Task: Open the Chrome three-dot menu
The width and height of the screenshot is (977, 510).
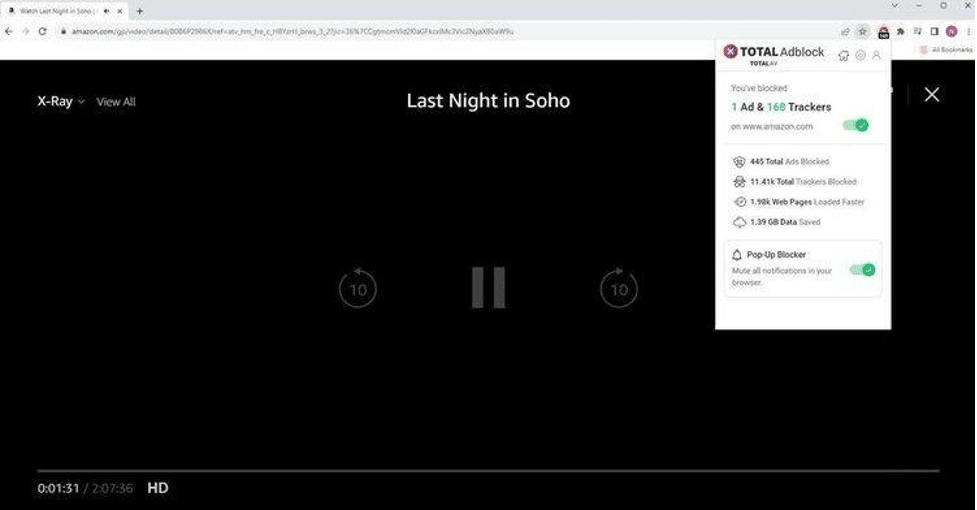Action: 967,31
